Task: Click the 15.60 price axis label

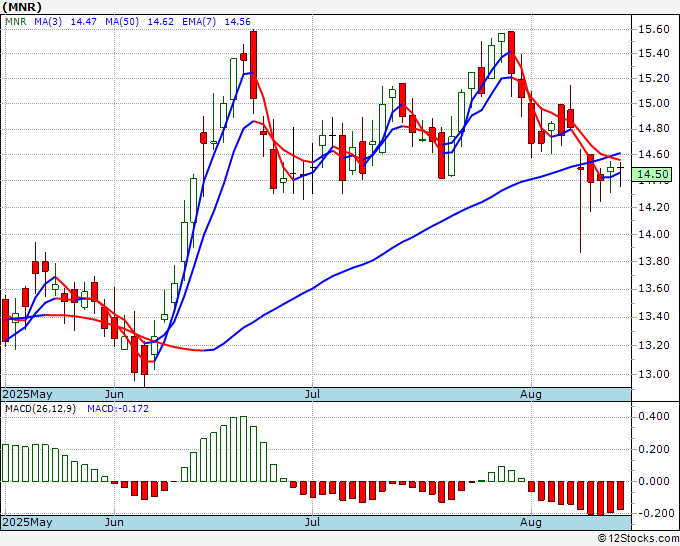Action: point(654,29)
